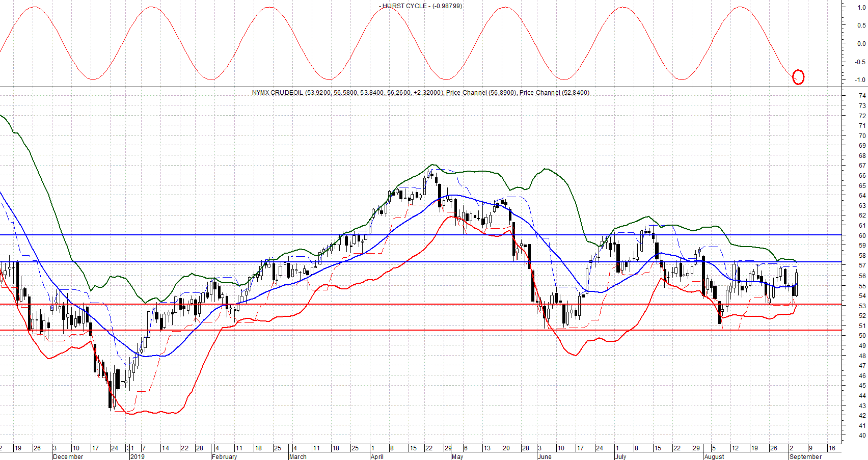Select price level 72 on the axis
868x460 pixels.
(x=862, y=116)
